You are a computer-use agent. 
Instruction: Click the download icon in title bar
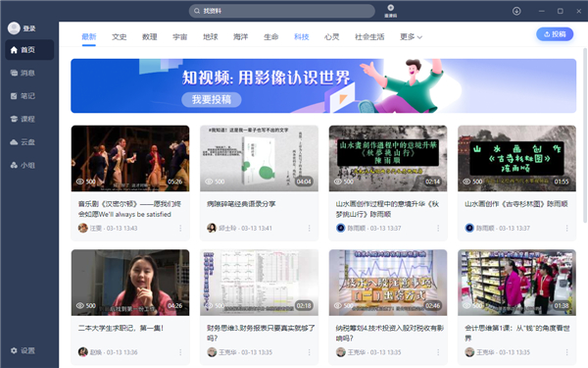tap(516, 11)
